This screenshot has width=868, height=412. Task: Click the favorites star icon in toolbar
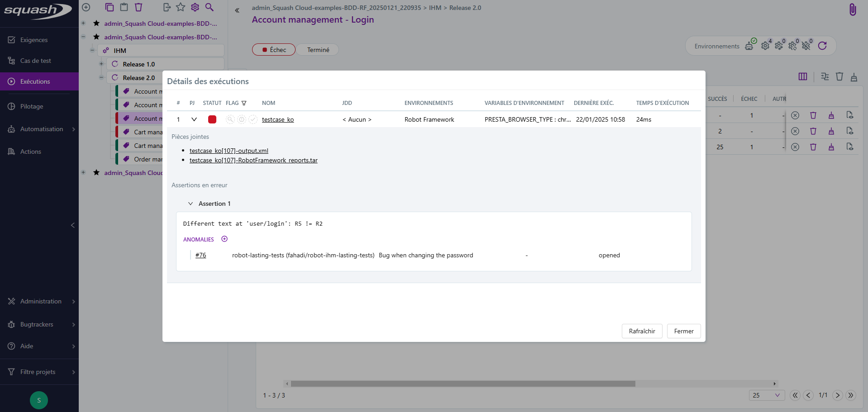[x=181, y=7]
